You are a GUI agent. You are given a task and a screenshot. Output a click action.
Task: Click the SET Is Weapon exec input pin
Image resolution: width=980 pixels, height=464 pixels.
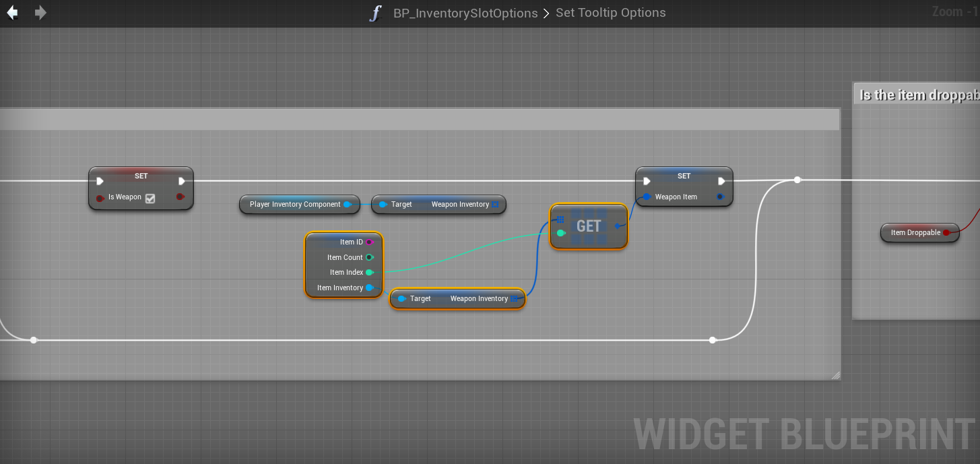(x=100, y=181)
